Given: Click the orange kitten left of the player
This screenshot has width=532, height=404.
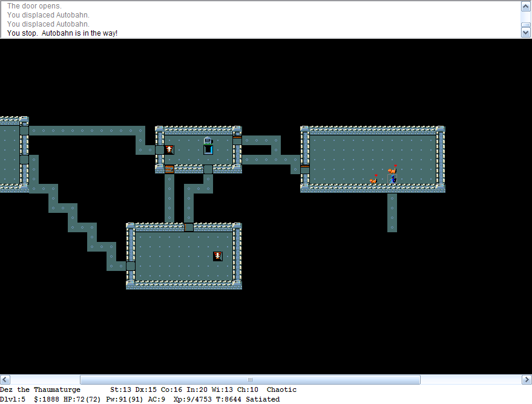Looking at the screenshot, I should point(373,179).
